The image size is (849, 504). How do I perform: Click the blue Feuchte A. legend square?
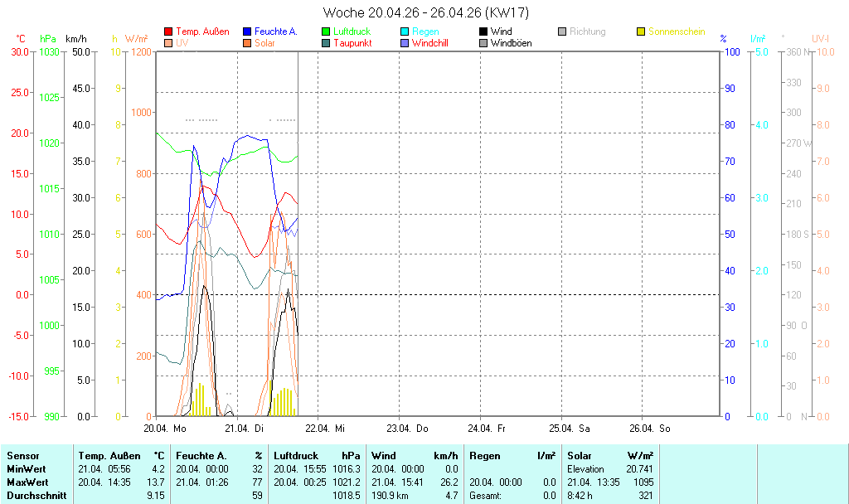[x=248, y=31]
